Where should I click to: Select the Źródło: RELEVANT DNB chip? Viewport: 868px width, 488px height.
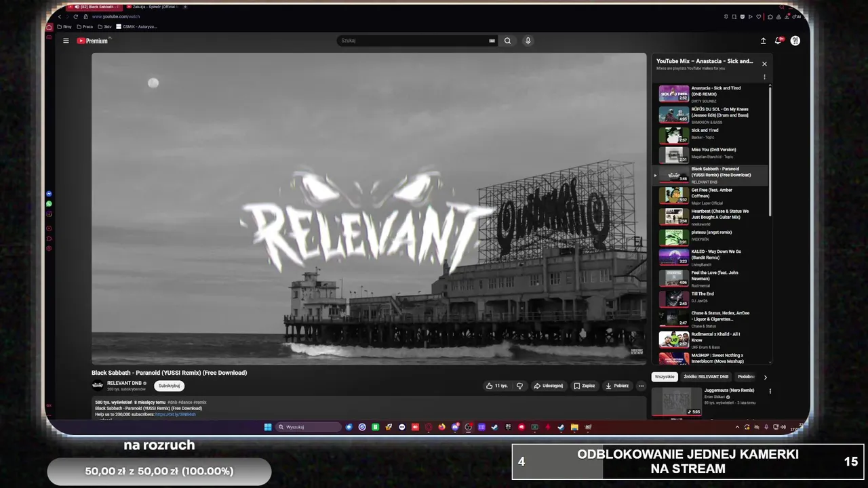706,377
